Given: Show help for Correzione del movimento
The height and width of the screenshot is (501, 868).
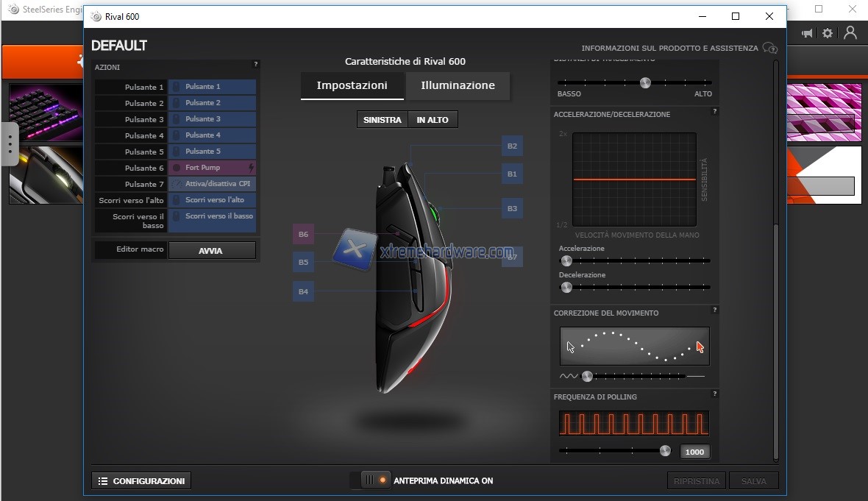Looking at the screenshot, I should click(x=714, y=310).
